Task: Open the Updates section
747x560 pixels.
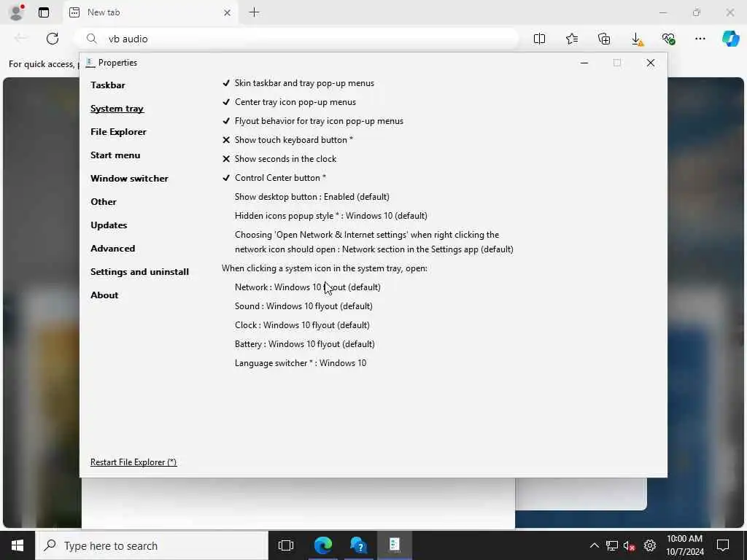Action: [109, 225]
